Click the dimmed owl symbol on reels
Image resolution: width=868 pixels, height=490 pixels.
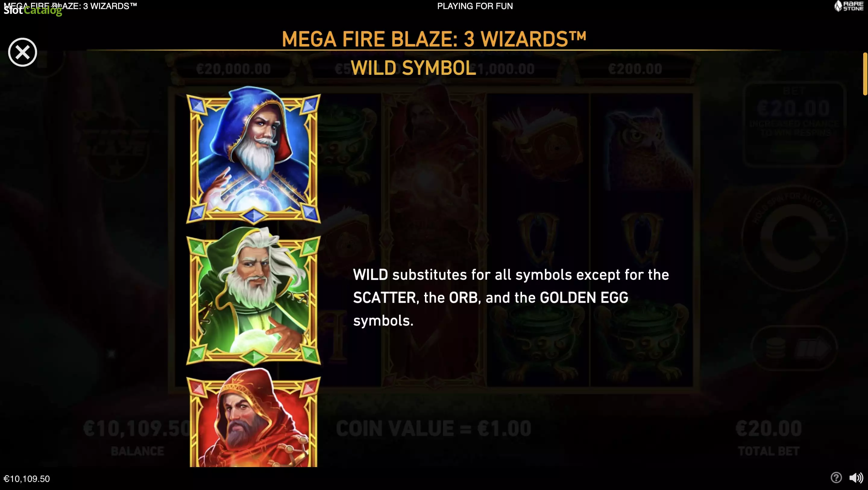(642, 148)
